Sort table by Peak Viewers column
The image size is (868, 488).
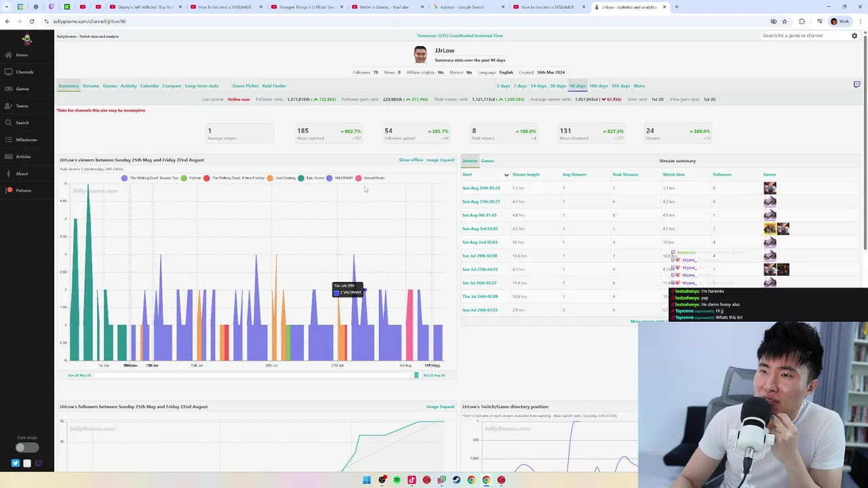[625, 175]
